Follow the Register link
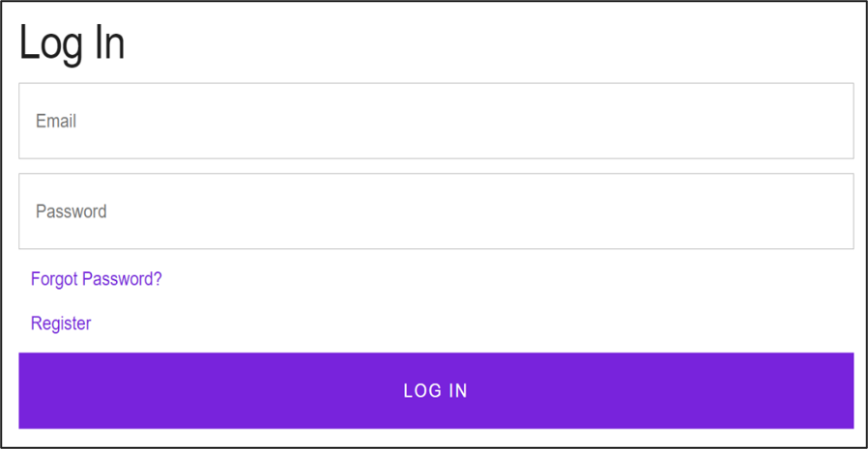The image size is (868, 449). pyautogui.click(x=61, y=323)
